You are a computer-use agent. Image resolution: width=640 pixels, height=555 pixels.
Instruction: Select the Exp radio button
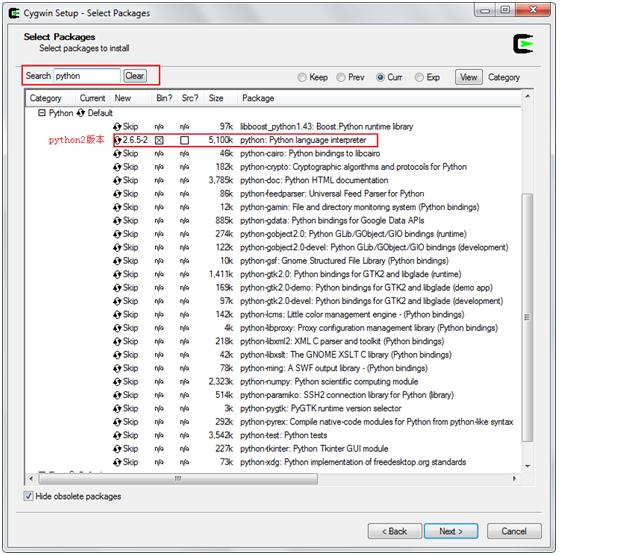[x=419, y=78]
